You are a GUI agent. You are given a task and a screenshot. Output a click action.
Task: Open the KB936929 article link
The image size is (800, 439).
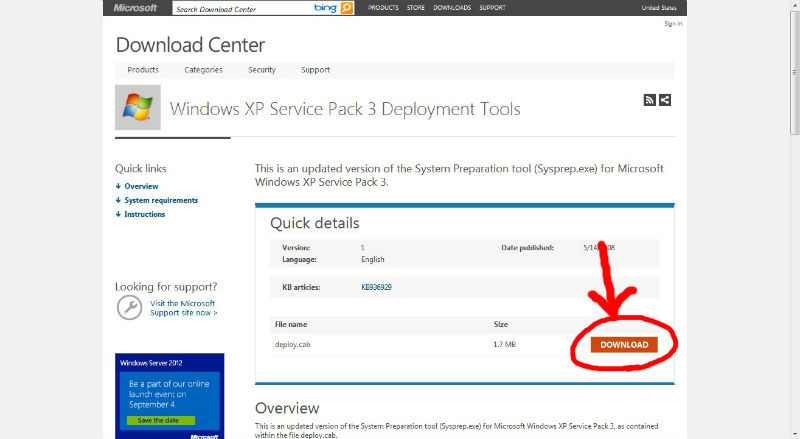(377, 287)
